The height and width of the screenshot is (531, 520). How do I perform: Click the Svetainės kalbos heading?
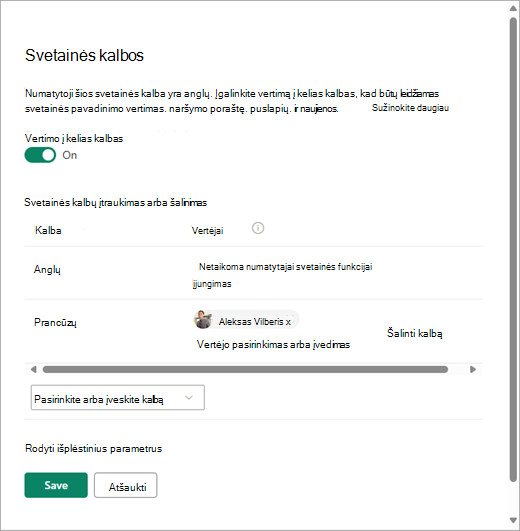point(84,55)
